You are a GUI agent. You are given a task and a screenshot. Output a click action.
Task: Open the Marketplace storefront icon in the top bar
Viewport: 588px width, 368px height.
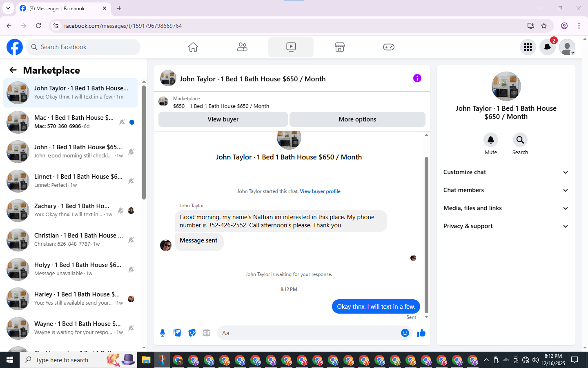pyautogui.click(x=340, y=47)
